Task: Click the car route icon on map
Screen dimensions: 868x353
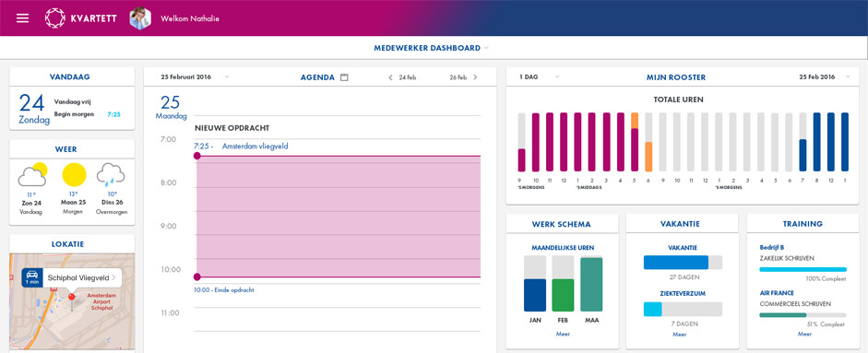Action: [x=32, y=277]
